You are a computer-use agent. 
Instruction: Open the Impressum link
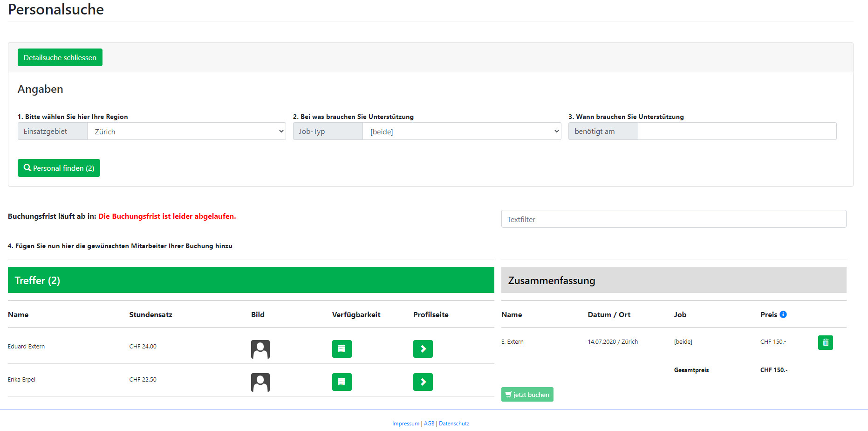pos(405,424)
